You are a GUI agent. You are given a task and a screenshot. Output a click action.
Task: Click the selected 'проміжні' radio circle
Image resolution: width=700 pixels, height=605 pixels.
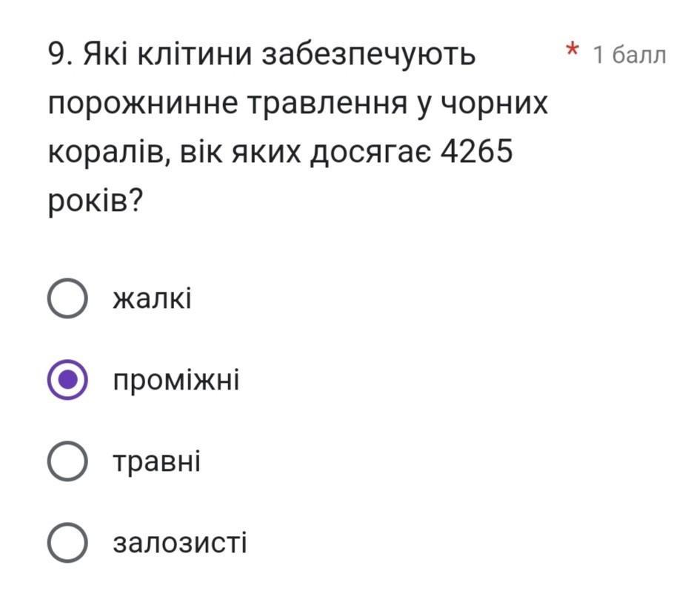pyautogui.click(x=67, y=380)
